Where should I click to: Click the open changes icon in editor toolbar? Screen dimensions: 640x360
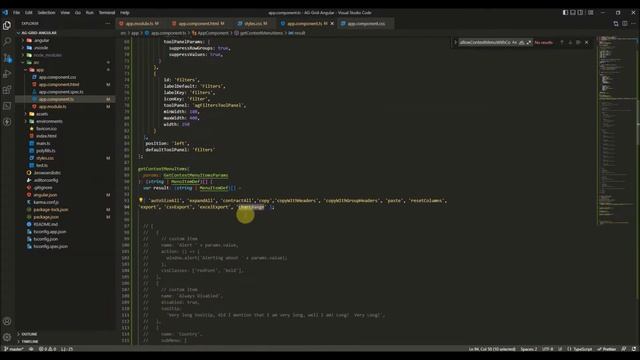click(616, 24)
